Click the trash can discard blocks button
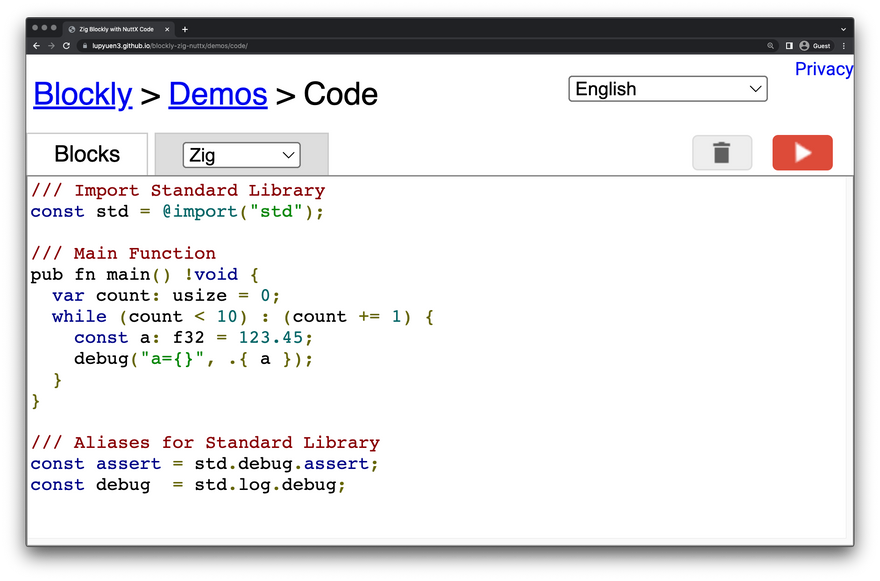This screenshot has width=880, height=581. (721, 153)
